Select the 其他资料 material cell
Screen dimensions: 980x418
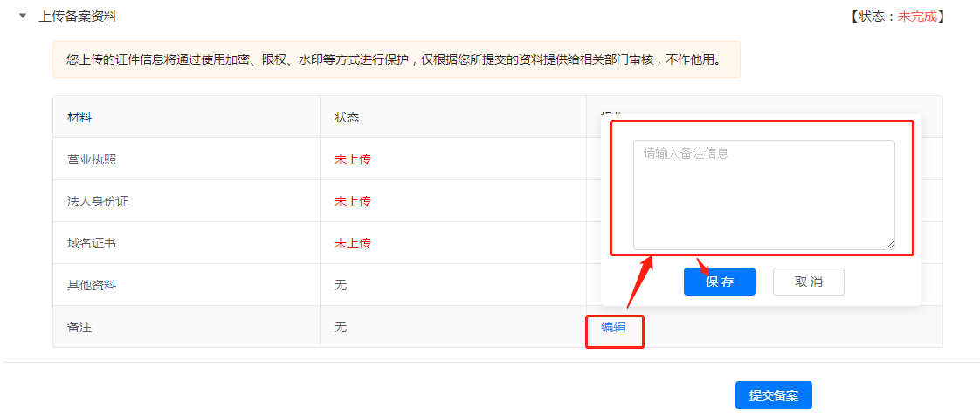186,285
